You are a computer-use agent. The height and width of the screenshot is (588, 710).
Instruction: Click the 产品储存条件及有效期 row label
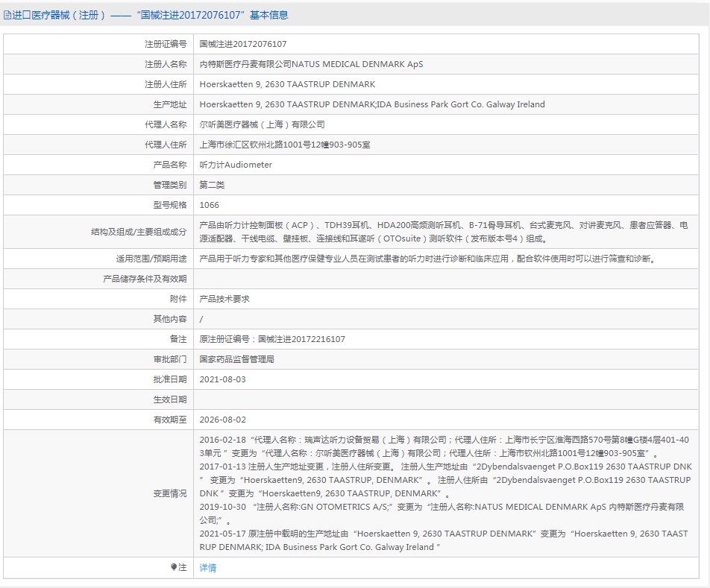coord(145,279)
